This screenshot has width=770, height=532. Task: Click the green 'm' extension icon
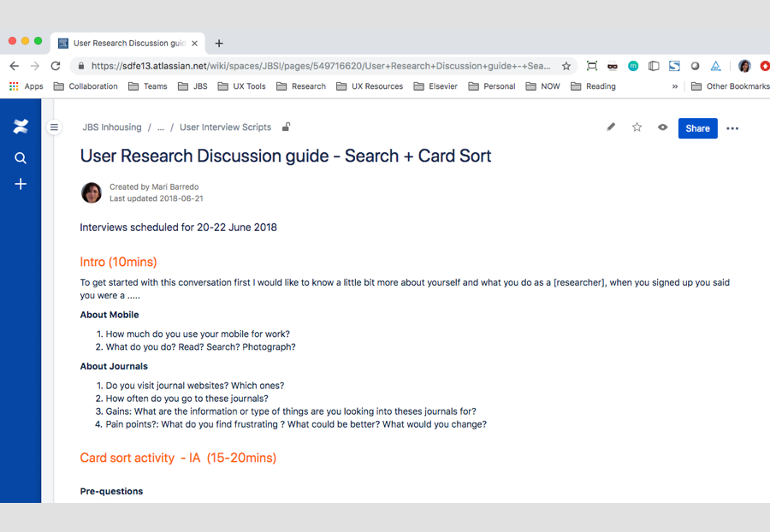(633, 65)
